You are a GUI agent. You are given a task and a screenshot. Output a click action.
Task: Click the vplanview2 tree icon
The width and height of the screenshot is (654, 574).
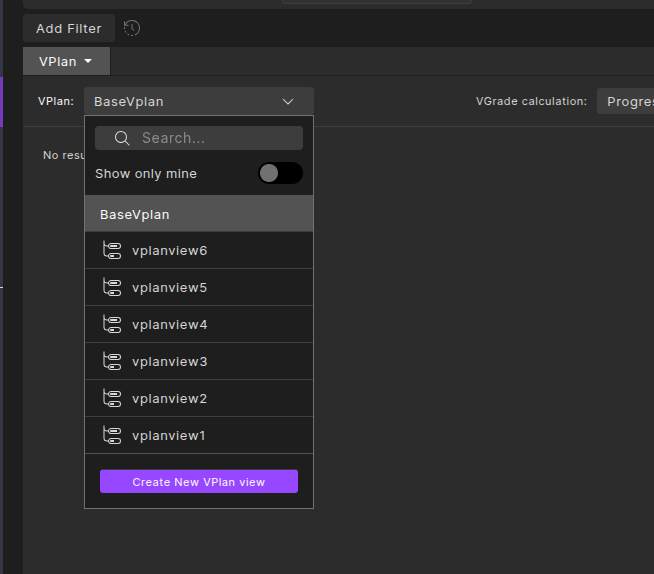click(112, 398)
